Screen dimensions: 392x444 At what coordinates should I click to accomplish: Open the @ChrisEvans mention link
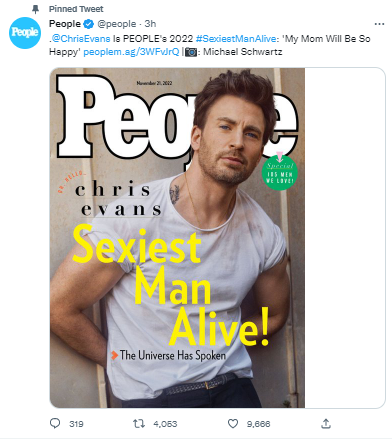tap(81, 39)
